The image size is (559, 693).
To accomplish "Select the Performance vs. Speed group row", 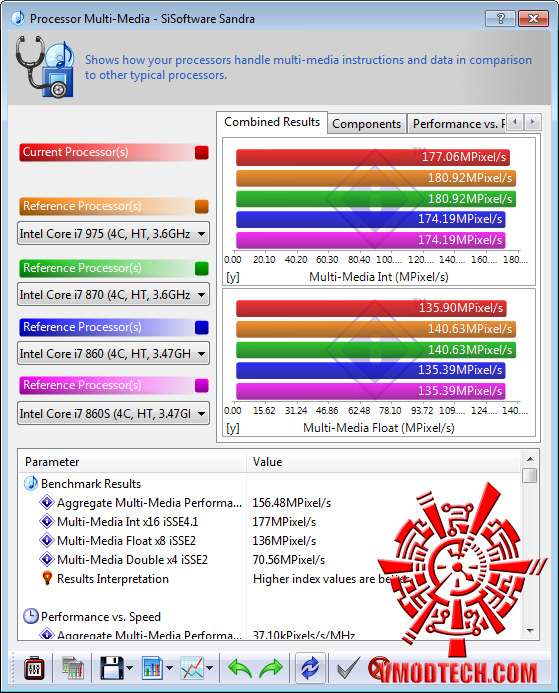I will click(271, 617).
